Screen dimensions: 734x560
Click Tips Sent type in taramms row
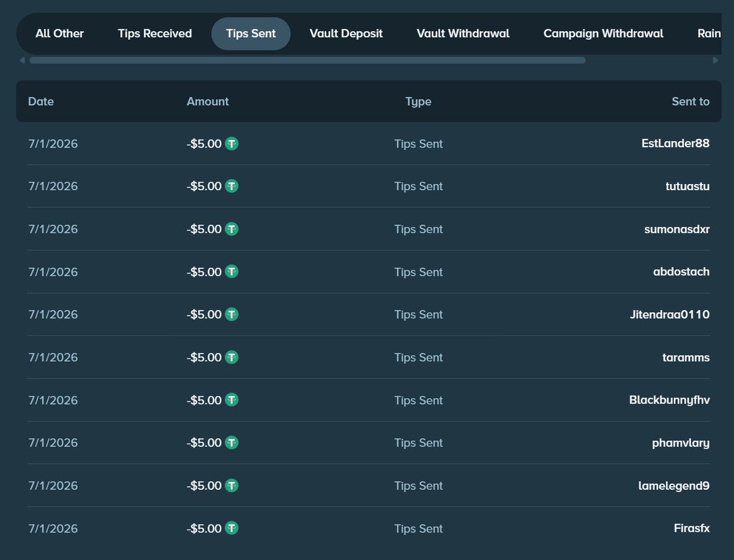[418, 357]
